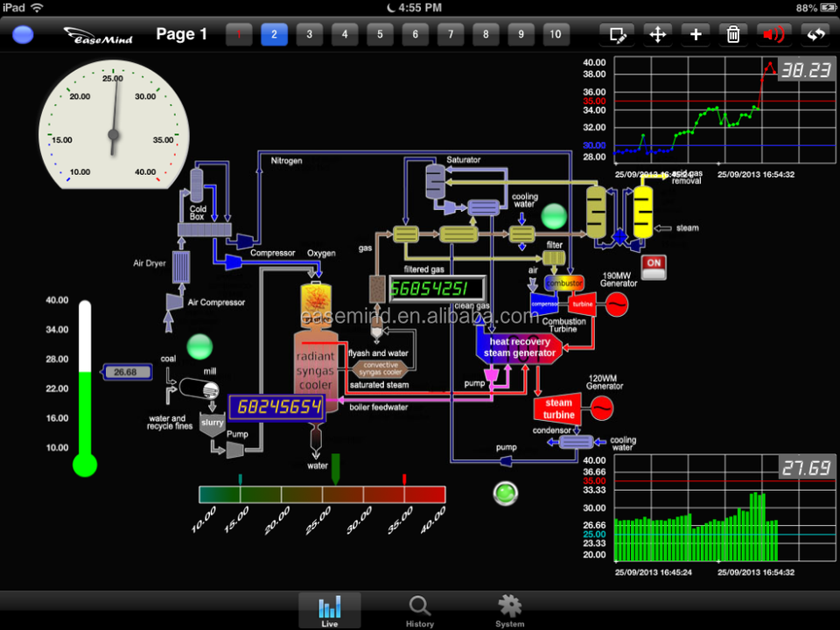
Task: Toggle green indicator light near cooling water
Action: [554, 215]
